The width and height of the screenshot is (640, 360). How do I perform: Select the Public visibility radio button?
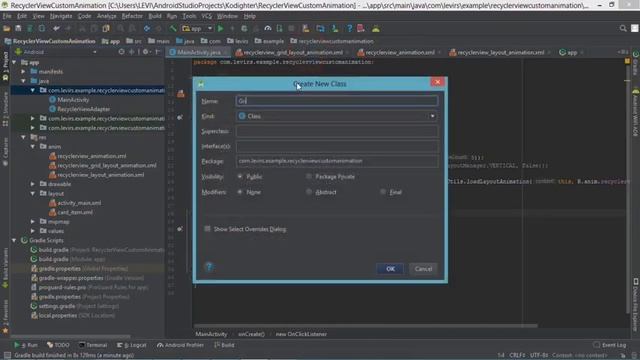click(240, 176)
